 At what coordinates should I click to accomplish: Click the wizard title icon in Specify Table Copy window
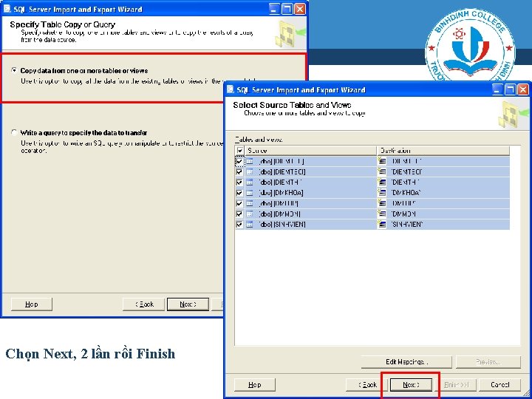[x=7, y=9]
